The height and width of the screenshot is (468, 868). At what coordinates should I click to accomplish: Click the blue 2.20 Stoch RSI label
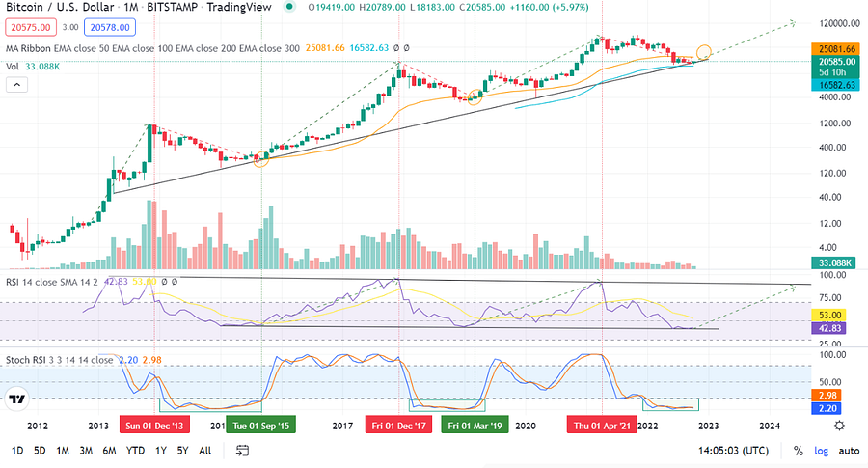[x=827, y=408]
